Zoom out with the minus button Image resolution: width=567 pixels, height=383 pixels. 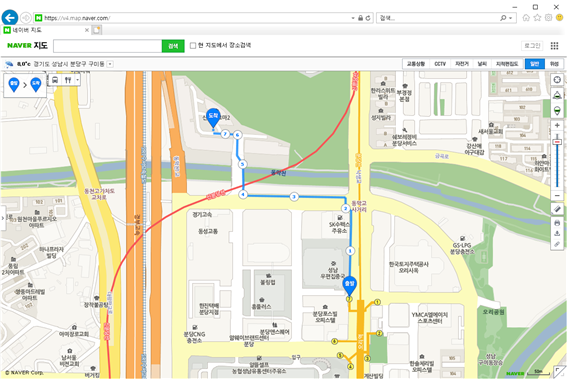click(x=557, y=196)
